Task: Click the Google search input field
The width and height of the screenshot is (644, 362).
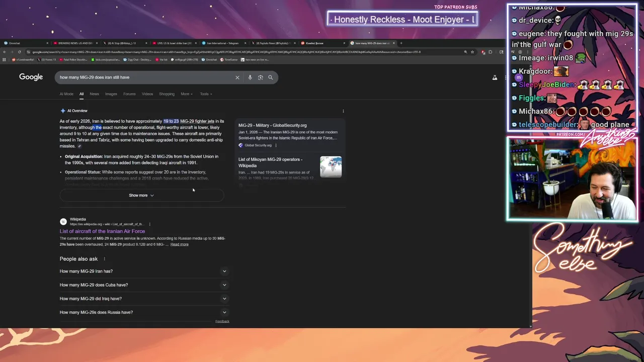Action: point(145,77)
